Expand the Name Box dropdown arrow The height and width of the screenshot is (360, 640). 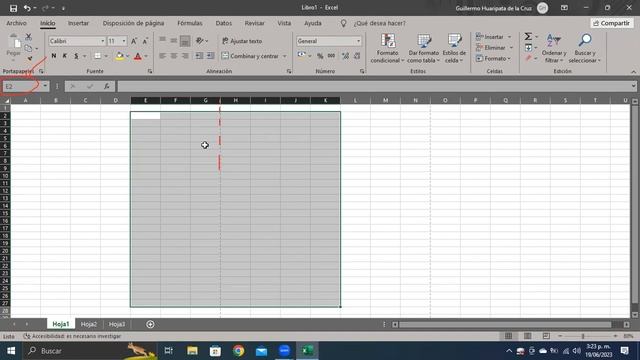45,86
